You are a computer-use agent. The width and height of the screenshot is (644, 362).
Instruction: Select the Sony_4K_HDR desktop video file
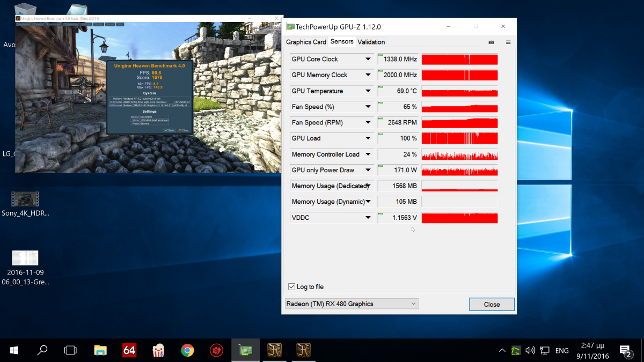(25, 204)
